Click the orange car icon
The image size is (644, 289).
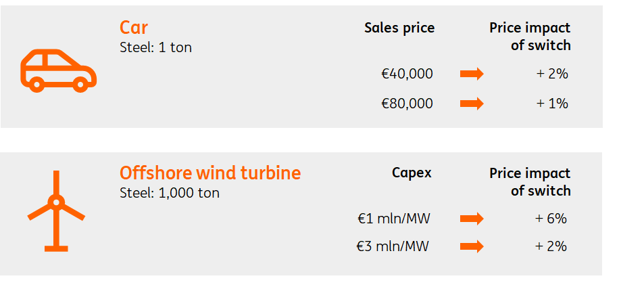pos(58,70)
